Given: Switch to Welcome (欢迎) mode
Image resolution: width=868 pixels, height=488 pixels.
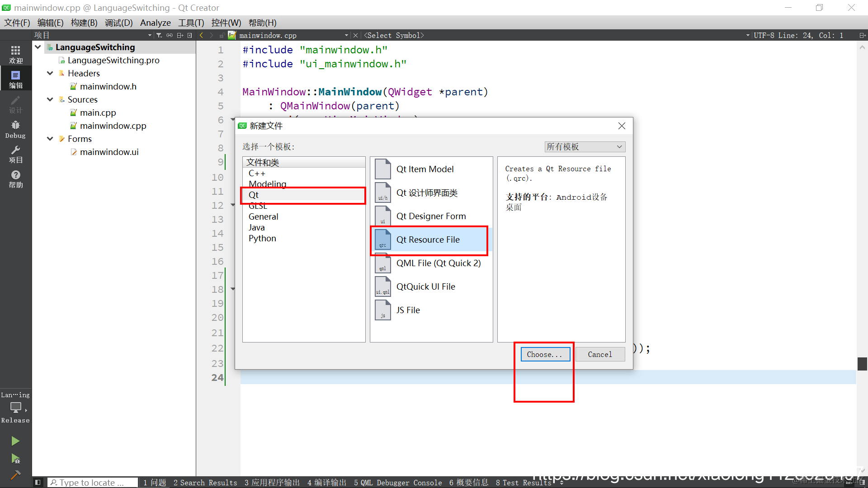Looking at the screenshot, I should coord(16,54).
